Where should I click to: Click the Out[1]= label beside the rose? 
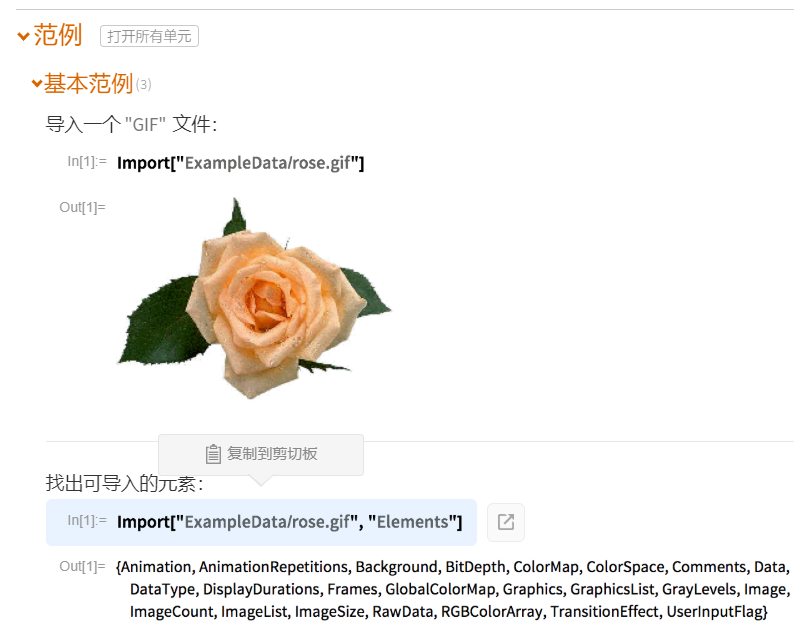coord(83,207)
